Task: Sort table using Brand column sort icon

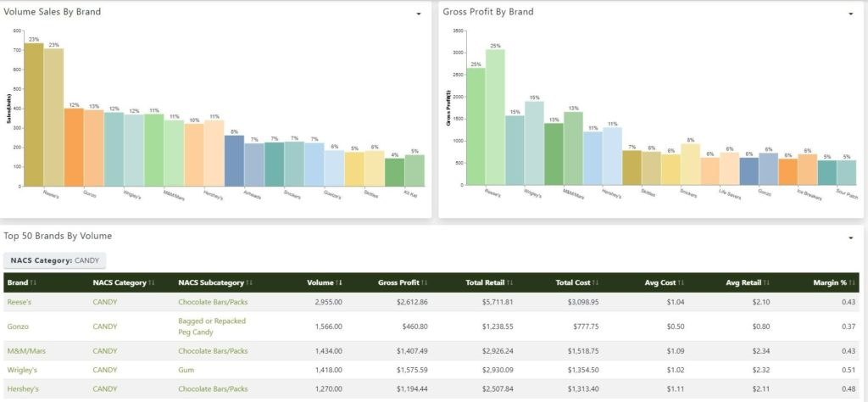Action: click(34, 283)
